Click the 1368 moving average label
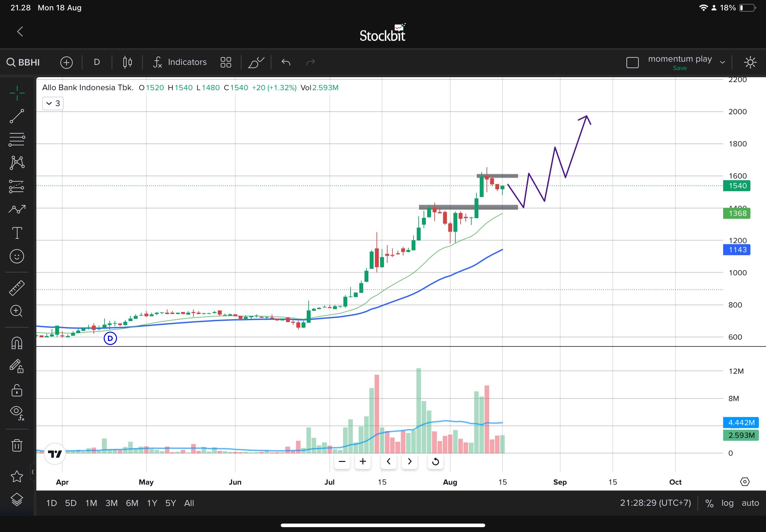Image resolution: width=766 pixels, height=532 pixels. (x=737, y=213)
